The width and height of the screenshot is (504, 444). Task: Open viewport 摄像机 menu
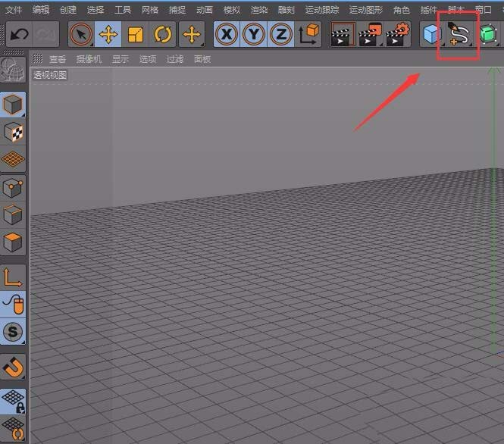click(89, 59)
